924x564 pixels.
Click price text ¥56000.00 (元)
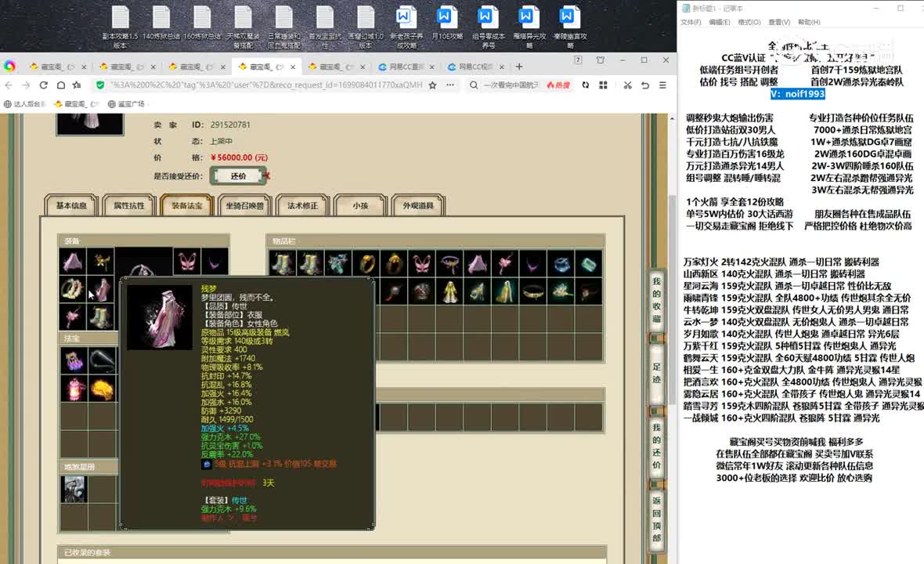point(240,157)
